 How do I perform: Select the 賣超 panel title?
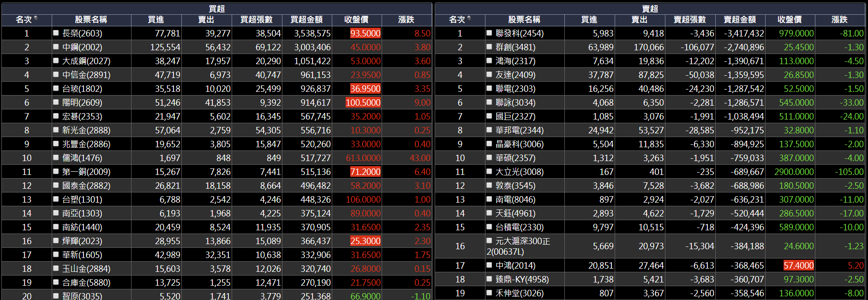click(x=650, y=9)
